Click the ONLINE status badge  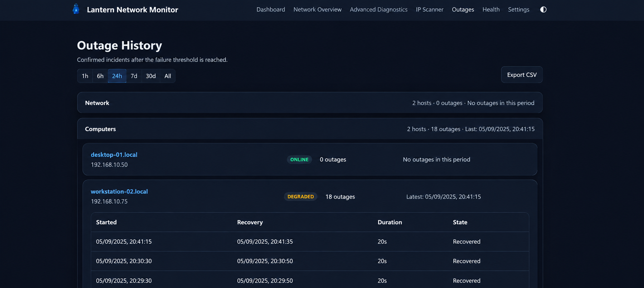299,159
